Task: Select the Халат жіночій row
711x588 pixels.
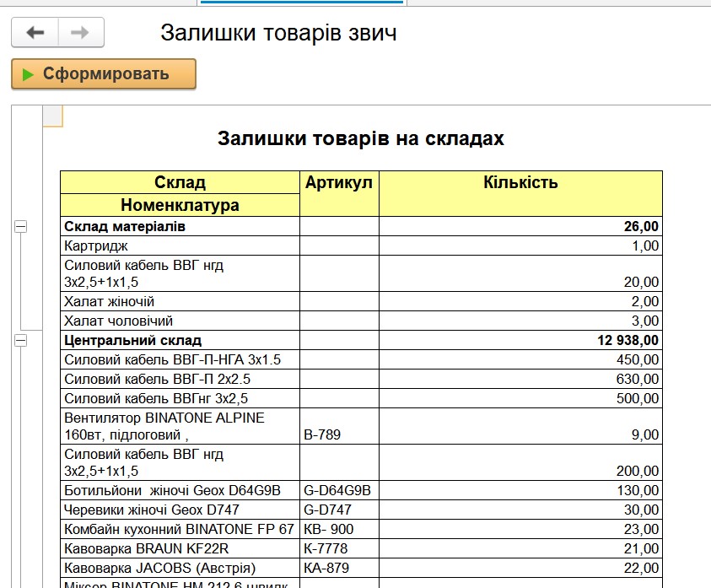Action: click(361, 301)
